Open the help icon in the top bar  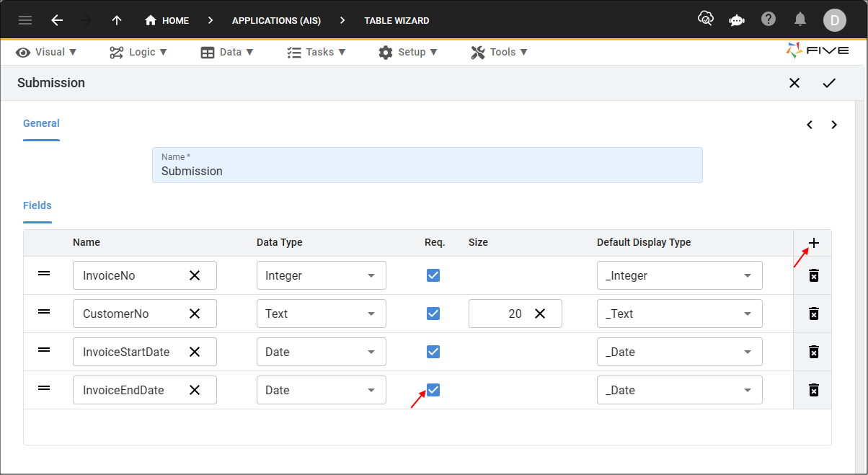769,19
